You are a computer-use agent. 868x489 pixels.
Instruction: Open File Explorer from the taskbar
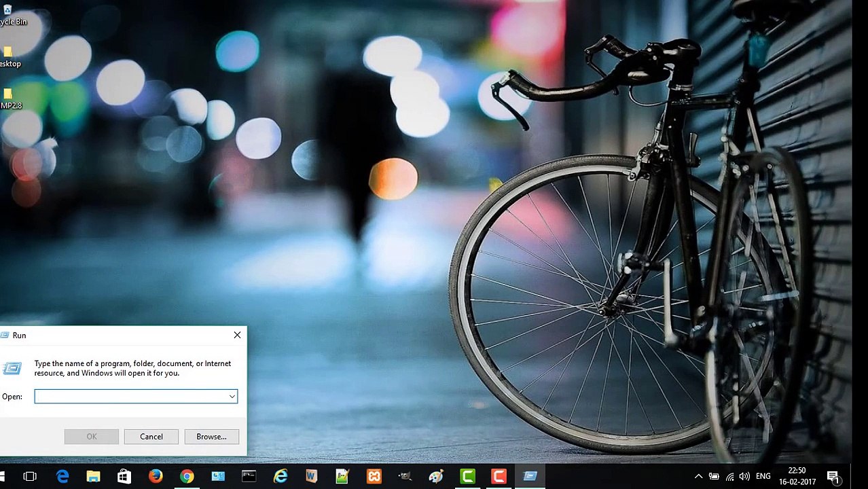pos(93,477)
